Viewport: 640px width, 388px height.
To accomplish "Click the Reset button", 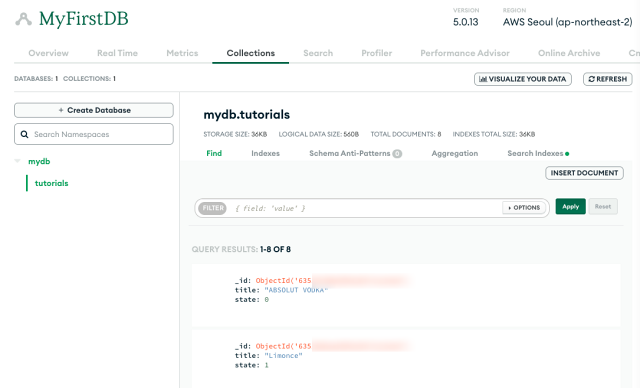I will (x=603, y=206).
